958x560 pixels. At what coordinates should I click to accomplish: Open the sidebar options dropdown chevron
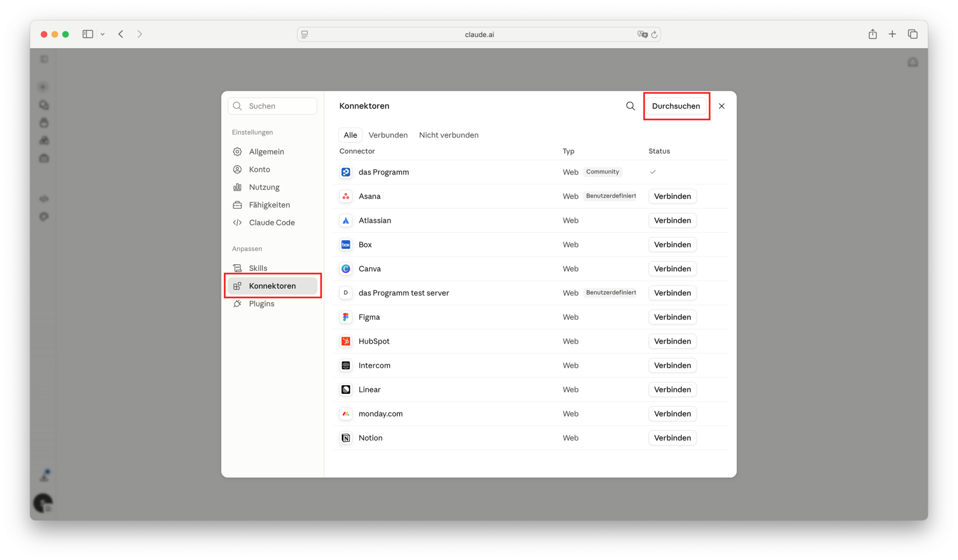tap(102, 34)
